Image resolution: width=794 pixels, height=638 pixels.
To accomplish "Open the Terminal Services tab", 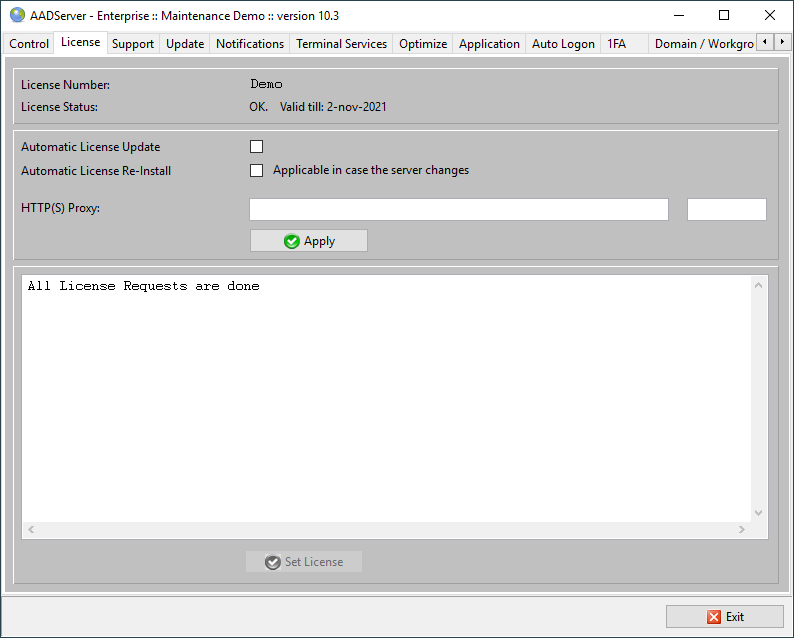I will pos(341,44).
